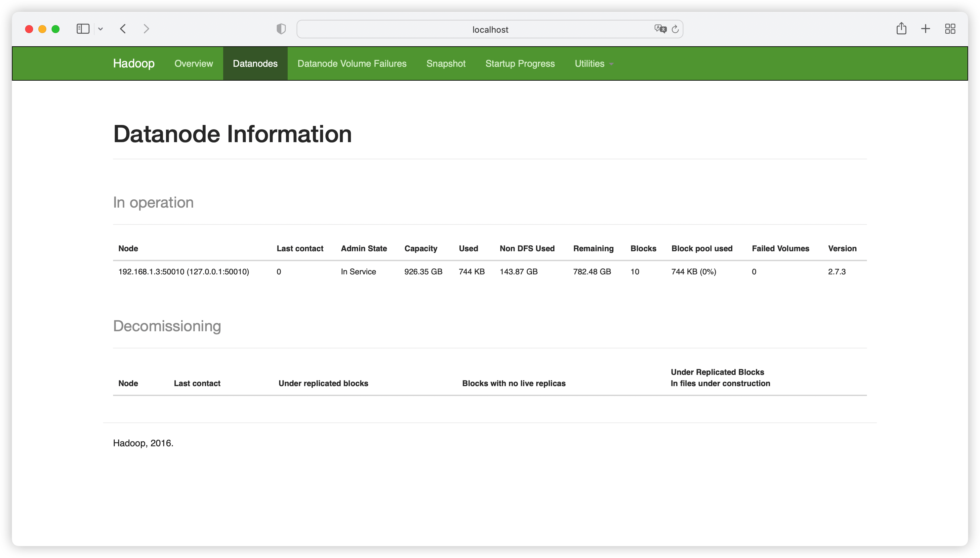This screenshot has height=558, width=980.
Task: Click the translate page icon
Action: [660, 29]
